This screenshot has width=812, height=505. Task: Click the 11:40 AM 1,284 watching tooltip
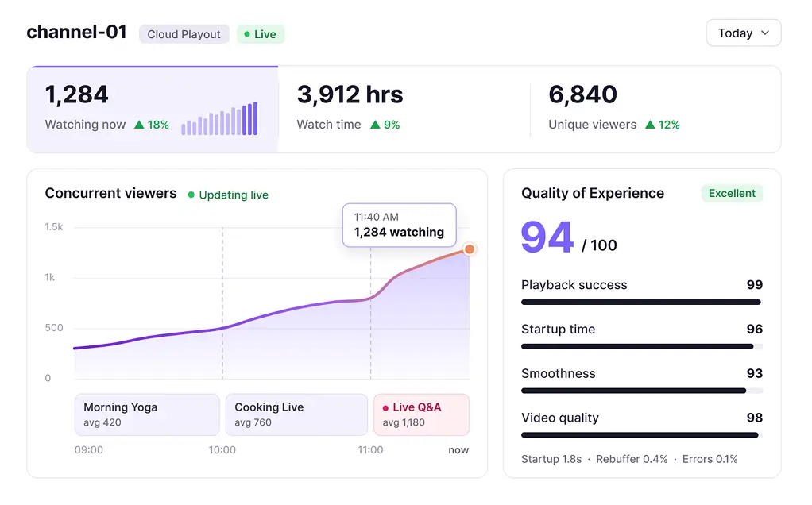pyautogui.click(x=400, y=225)
